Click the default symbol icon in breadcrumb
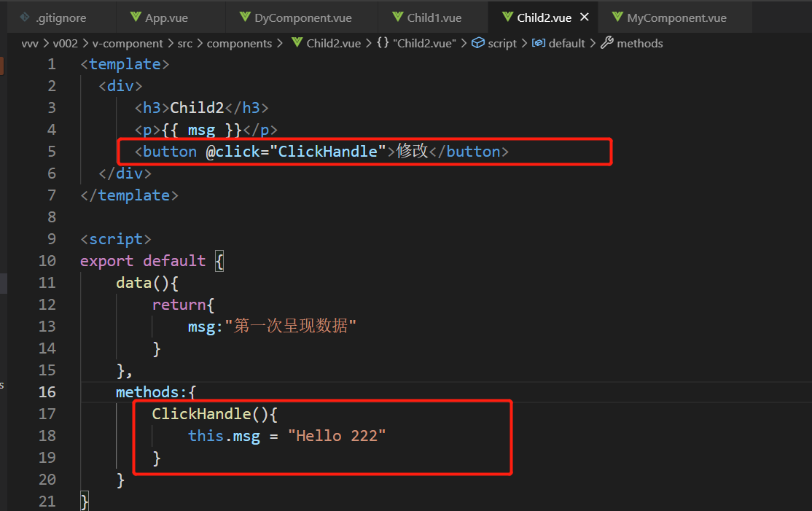 tap(539, 43)
